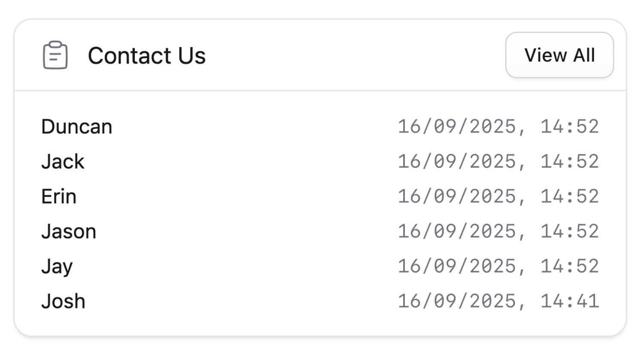The height and width of the screenshot is (356, 644).
Task: Click Duncan's contact entry
Action: [76, 126]
